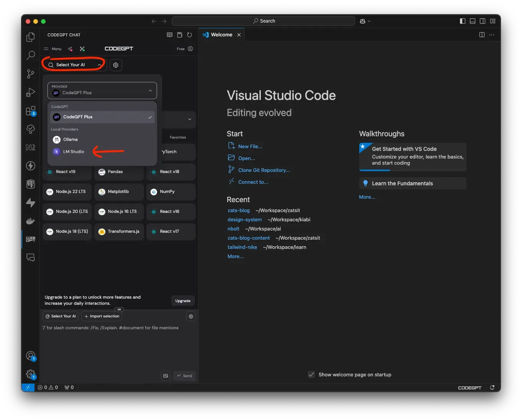Click More link under Recent
Viewport: 522px width, 420px height.
click(x=236, y=256)
